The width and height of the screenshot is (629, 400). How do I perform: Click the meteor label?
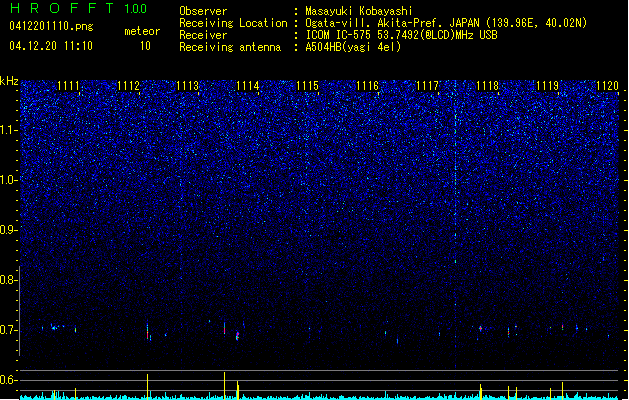pos(142,31)
